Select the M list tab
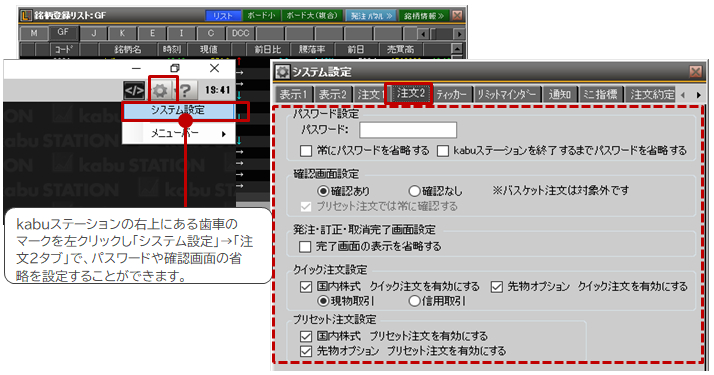The image size is (714, 375). [34, 33]
